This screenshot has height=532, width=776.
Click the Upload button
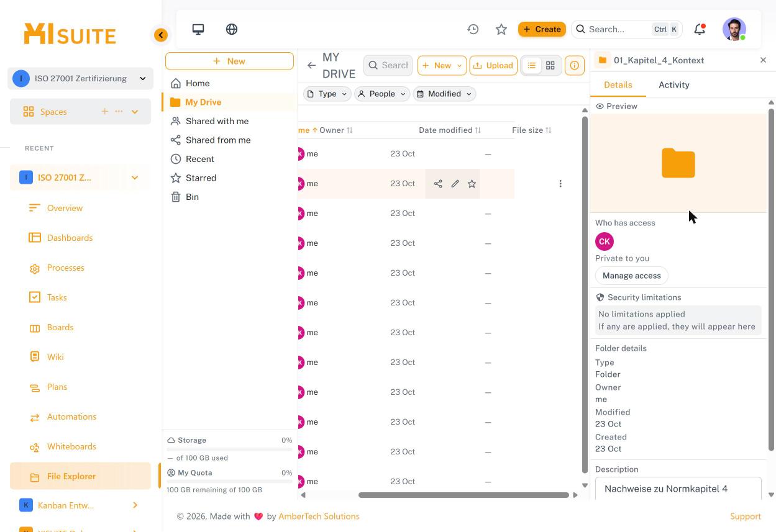click(x=493, y=65)
